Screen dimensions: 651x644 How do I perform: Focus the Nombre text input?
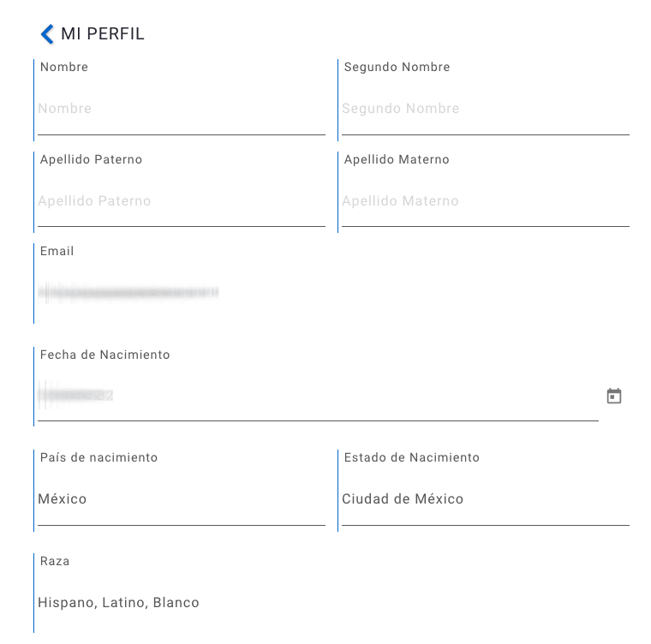point(182,109)
